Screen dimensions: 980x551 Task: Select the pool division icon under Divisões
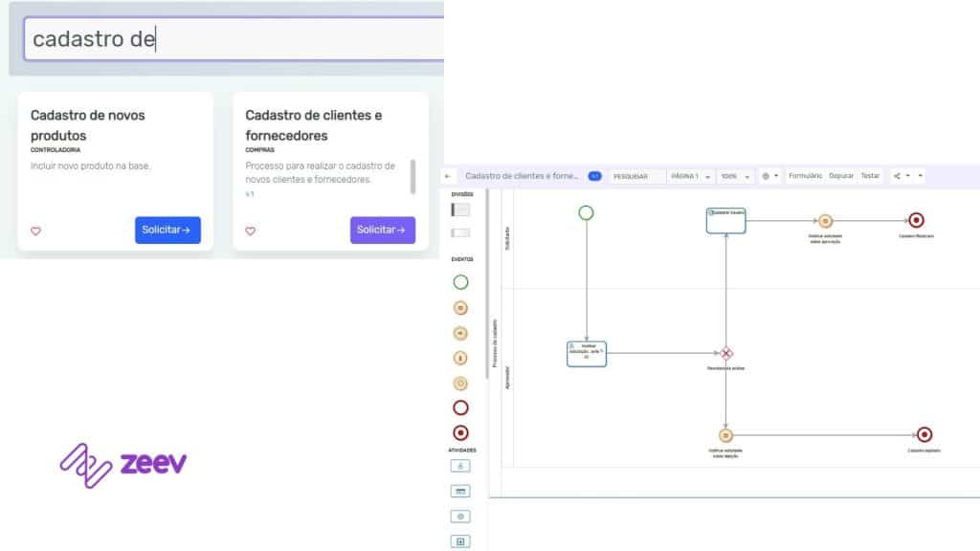click(460, 209)
